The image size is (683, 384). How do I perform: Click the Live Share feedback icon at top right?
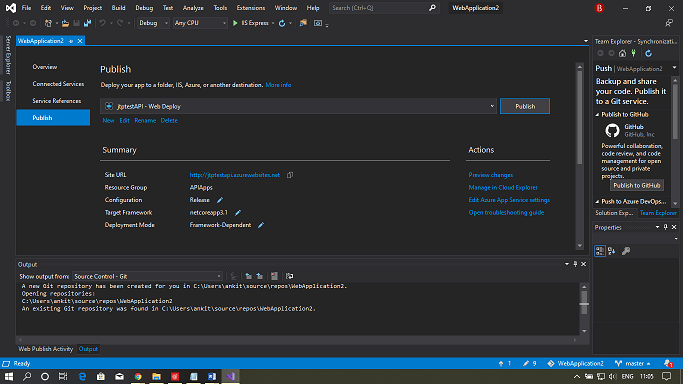coord(669,23)
